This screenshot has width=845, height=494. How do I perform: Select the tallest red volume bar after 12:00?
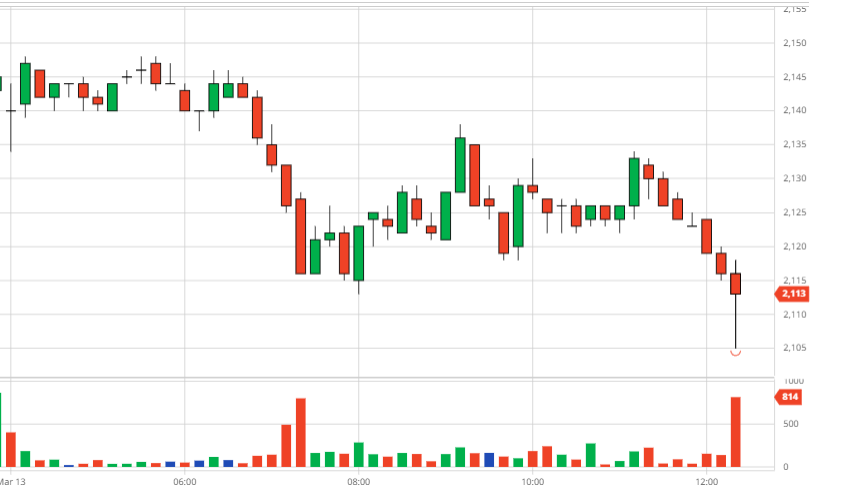pyautogui.click(x=736, y=432)
